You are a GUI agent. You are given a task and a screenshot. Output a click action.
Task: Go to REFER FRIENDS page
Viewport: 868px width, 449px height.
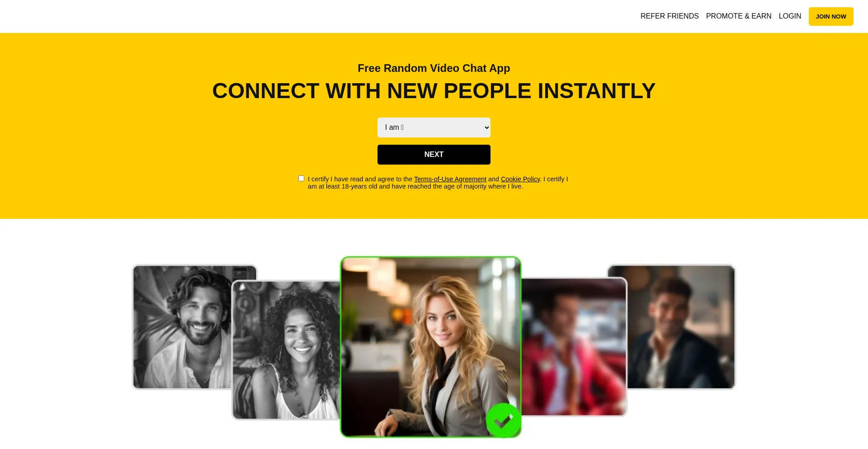(x=669, y=16)
